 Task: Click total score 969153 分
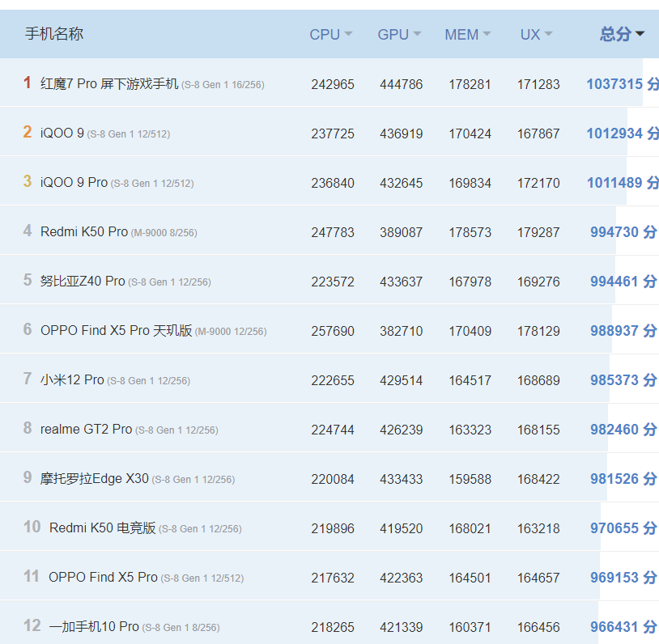pyautogui.click(x=623, y=578)
